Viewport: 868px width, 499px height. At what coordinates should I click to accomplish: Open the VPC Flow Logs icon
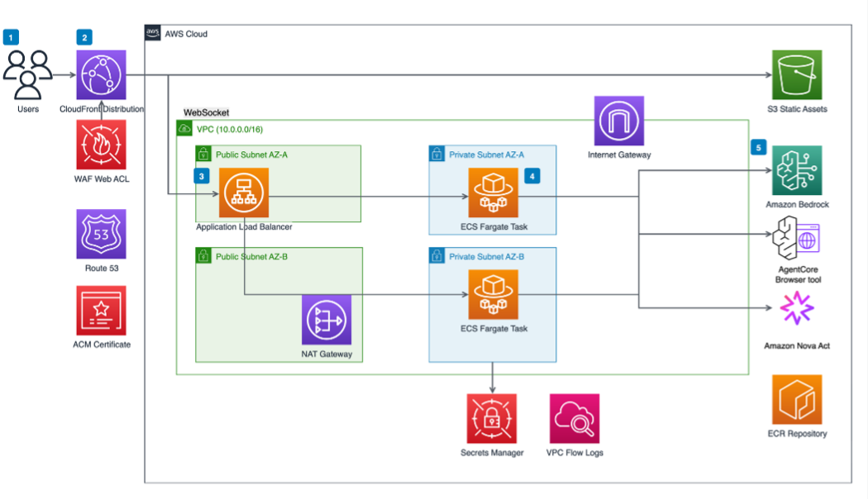[574, 418]
